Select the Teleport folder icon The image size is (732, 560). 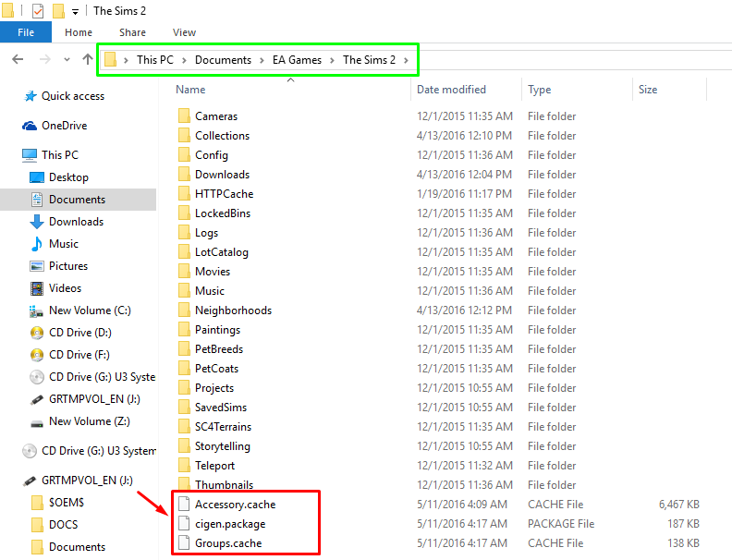click(x=184, y=465)
